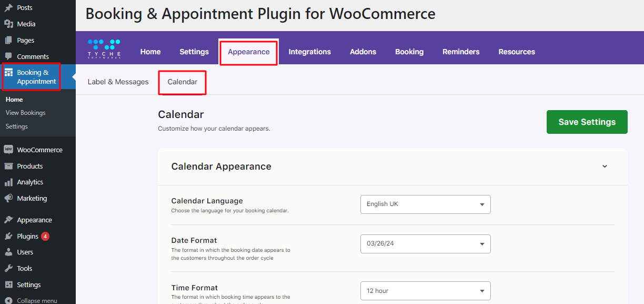Viewport: 644px width, 304px height.
Task: Click the page title 'Booking & Appointment Plugin for WooCommerce'
Action: tap(260, 14)
